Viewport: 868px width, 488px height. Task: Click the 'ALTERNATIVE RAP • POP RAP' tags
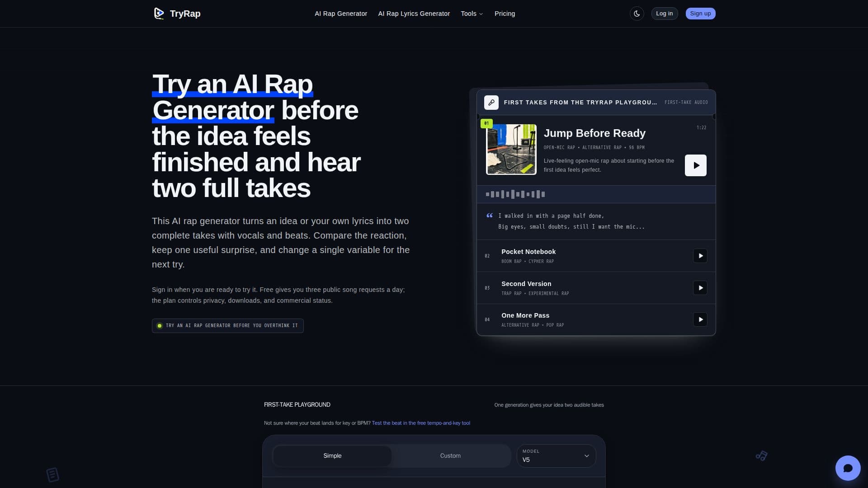coord(532,325)
